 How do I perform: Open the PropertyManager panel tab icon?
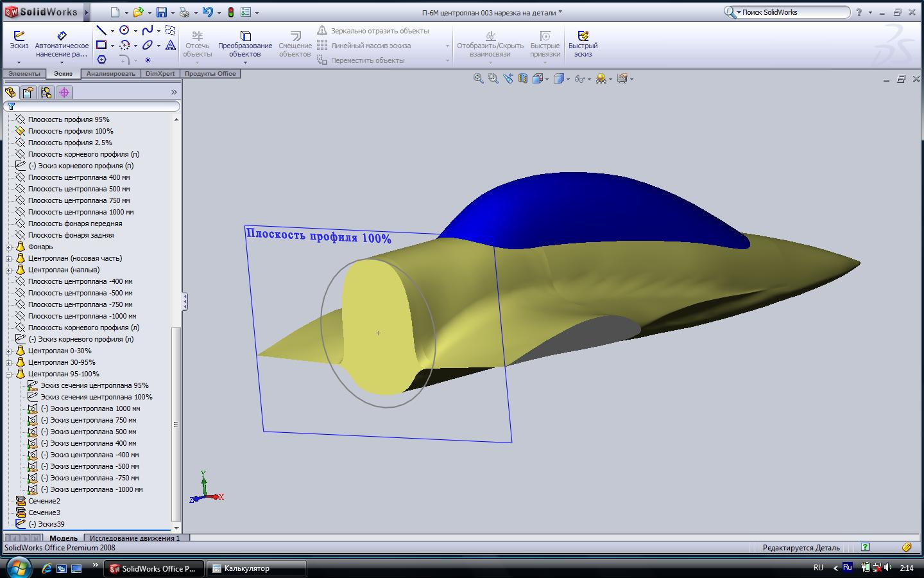click(28, 92)
